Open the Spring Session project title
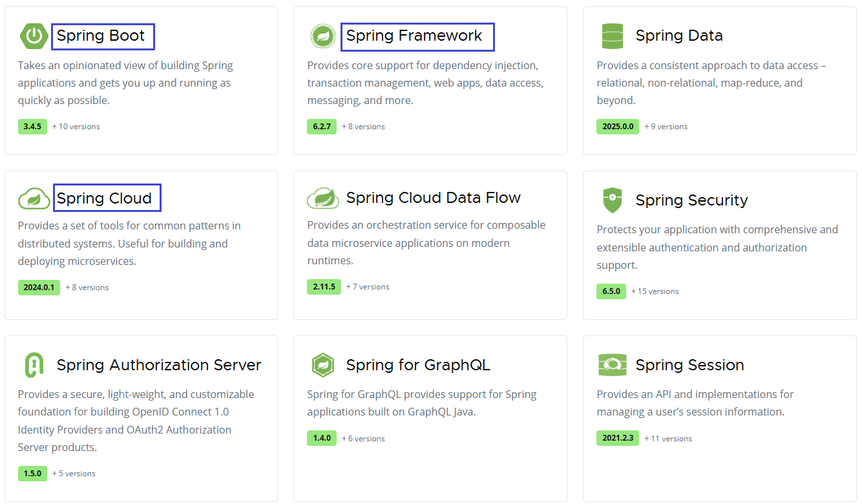The height and width of the screenshot is (504, 862). [x=689, y=365]
